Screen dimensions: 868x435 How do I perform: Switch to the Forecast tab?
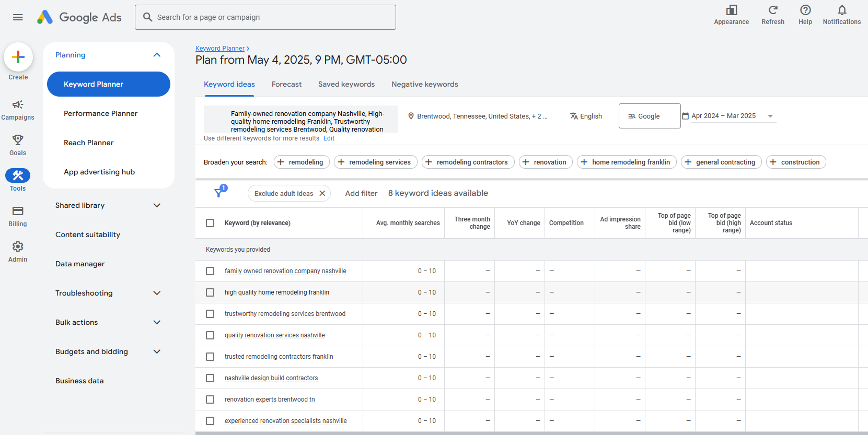(x=286, y=84)
